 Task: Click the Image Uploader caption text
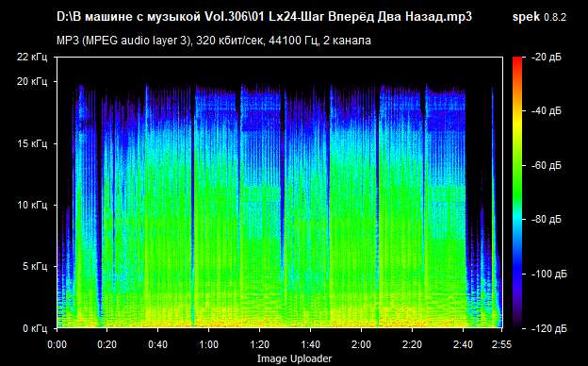[x=294, y=358]
